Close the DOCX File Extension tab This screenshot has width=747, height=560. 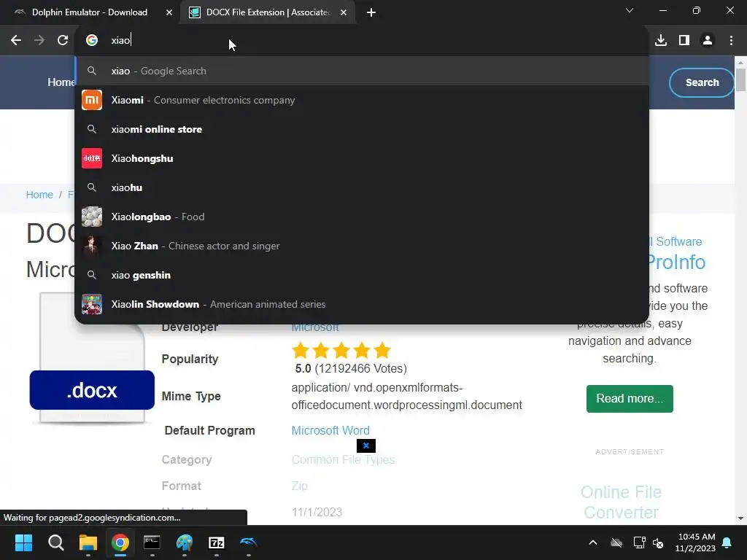click(x=344, y=13)
